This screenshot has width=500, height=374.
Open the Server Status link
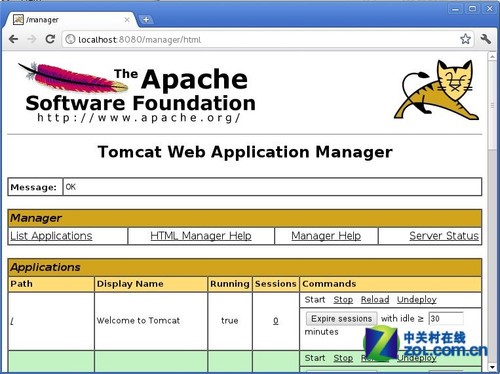444,236
